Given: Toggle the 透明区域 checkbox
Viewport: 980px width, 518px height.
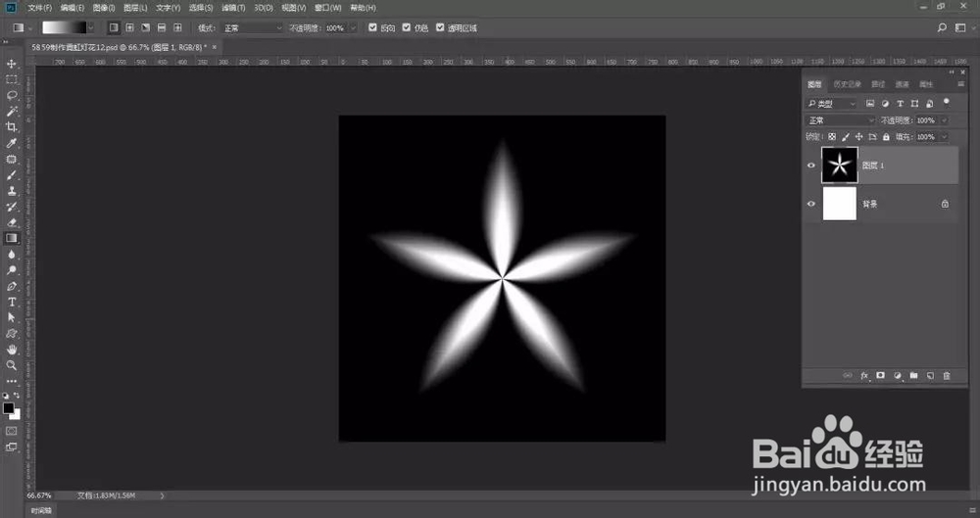Looking at the screenshot, I should point(440,27).
